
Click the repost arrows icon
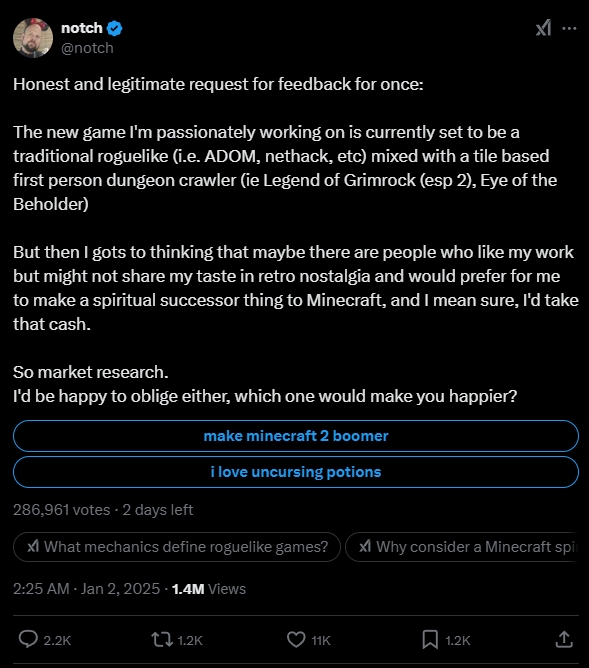[x=162, y=639]
